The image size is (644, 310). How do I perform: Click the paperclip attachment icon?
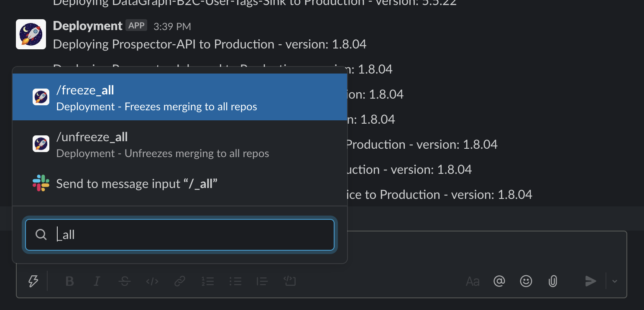click(552, 281)
